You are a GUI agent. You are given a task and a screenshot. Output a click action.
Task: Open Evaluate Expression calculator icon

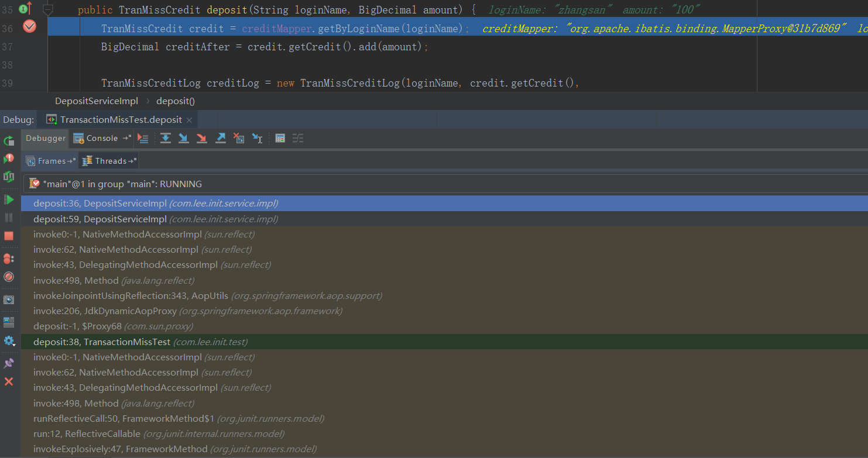280,138
